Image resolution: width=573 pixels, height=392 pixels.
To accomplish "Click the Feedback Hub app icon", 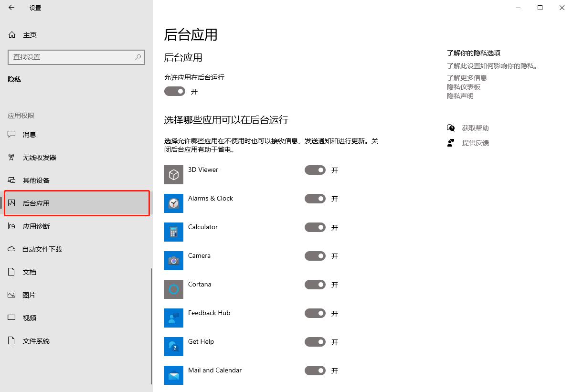I will coord(173,318).
